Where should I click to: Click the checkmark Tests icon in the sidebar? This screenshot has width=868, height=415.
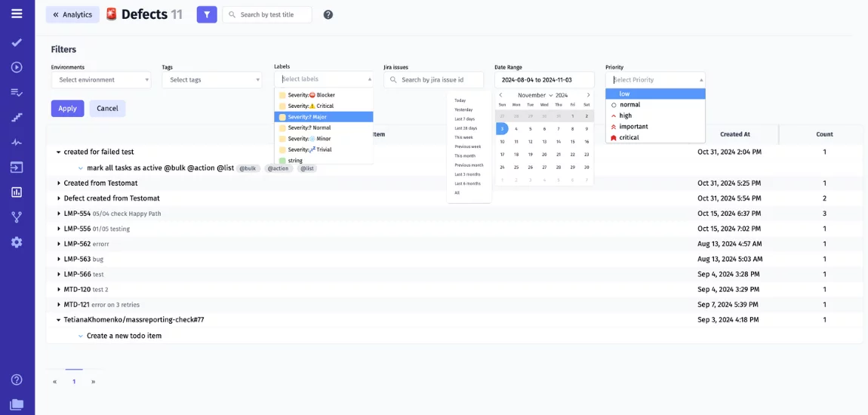click(x=17, y=43)
